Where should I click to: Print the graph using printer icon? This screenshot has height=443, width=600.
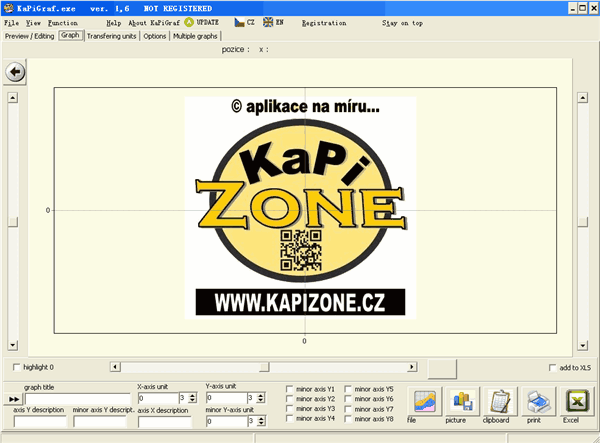point(538,401)
